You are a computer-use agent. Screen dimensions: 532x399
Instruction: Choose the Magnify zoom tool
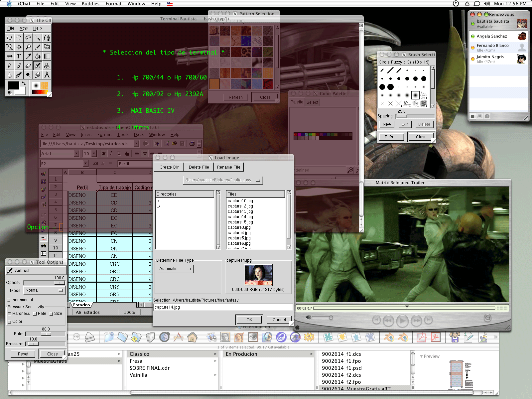tap(28, 47)
